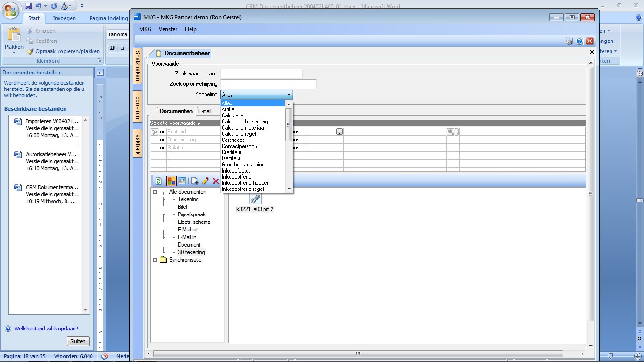This screenshot has width=644, height=362.
Task: Click the Save icon in Word
Action: tap(28, 6)
